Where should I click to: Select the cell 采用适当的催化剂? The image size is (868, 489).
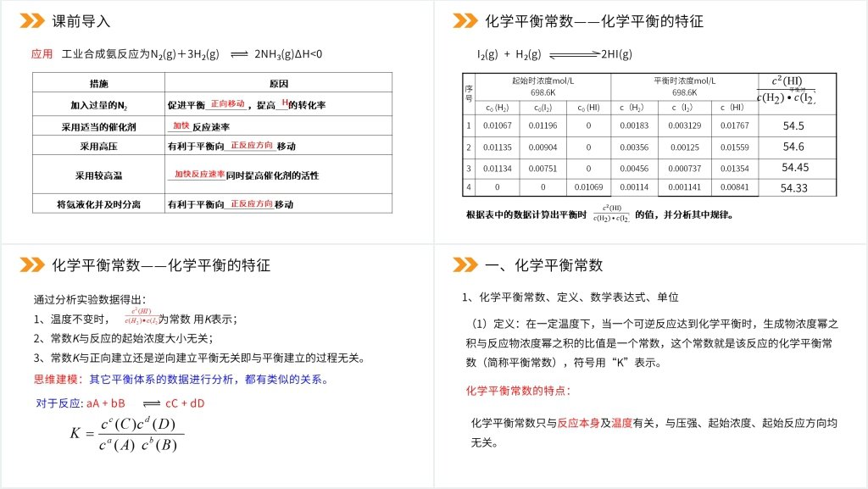tap(98, 126)
